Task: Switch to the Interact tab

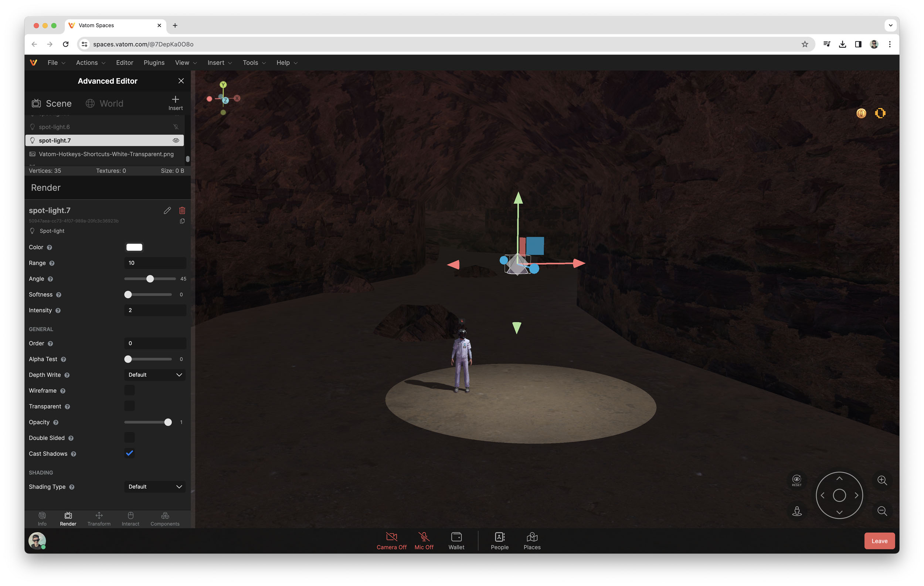Action: pyautogui.click(x=130, y=519)
